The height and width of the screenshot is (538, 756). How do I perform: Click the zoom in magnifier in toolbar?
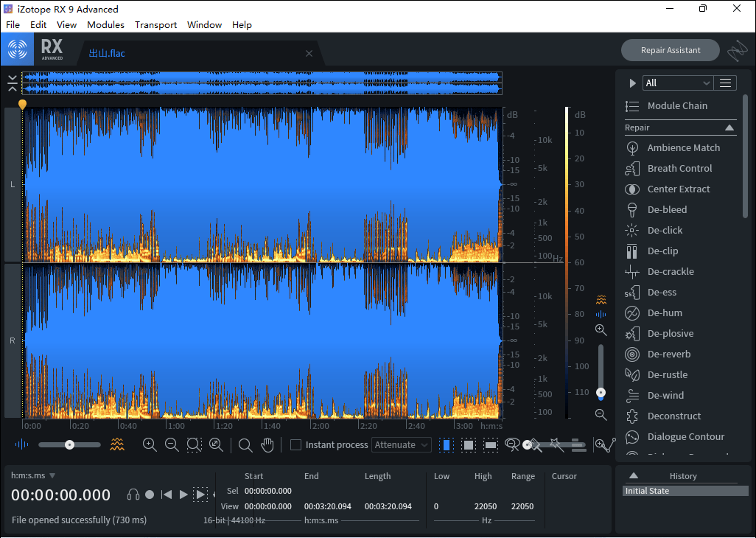[150, 444]
